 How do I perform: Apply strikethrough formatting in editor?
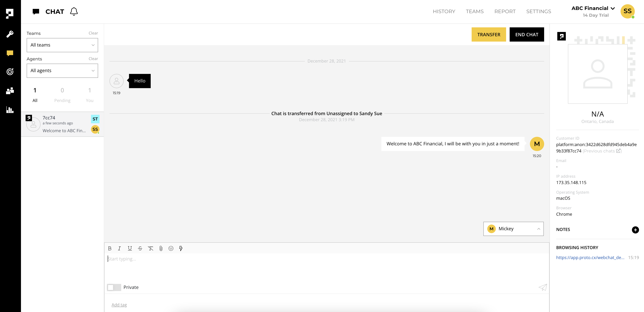point(140,248)
